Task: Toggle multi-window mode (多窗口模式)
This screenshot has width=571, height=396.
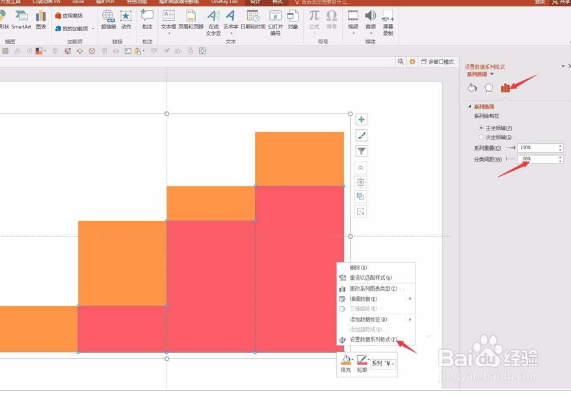Action: point(437,62)
